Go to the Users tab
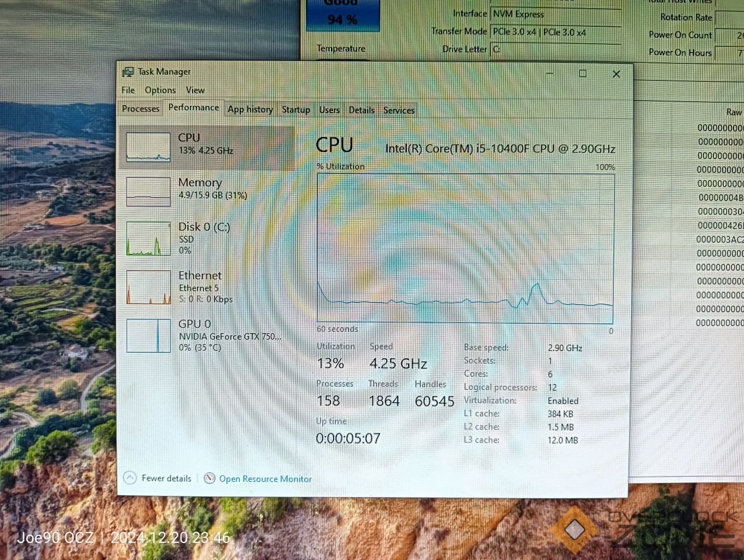The image size is (744, 560). pos(329,110)
